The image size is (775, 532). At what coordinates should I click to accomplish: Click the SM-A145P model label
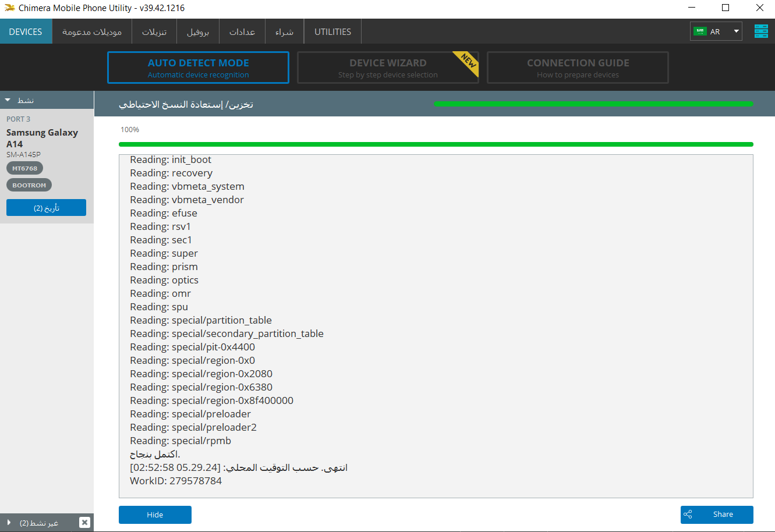tap(23, 154)
